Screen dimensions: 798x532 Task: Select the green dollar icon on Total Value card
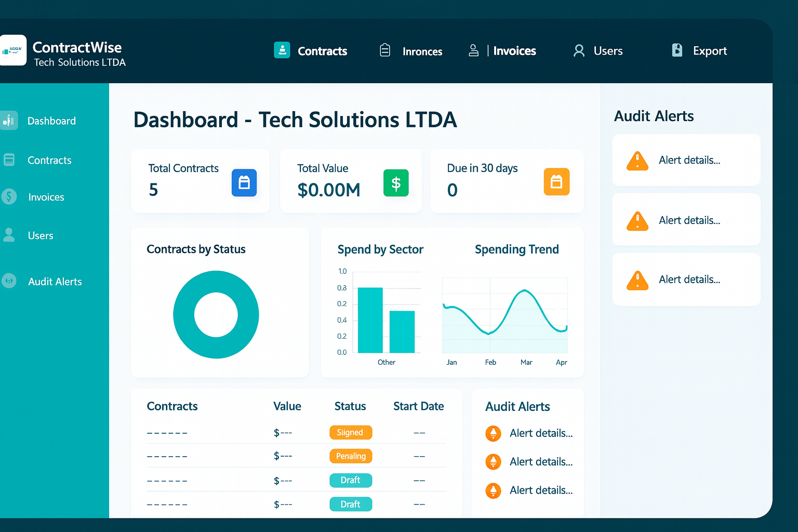coord(396,183)
